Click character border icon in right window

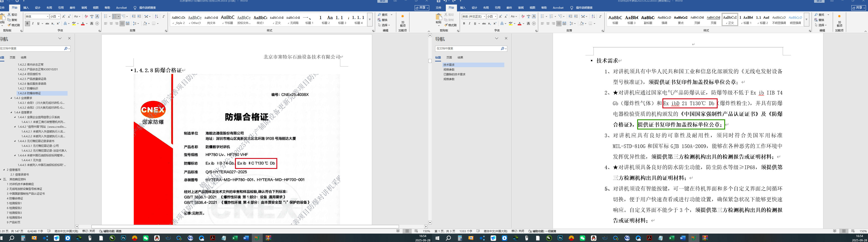(x=534, y=17)
